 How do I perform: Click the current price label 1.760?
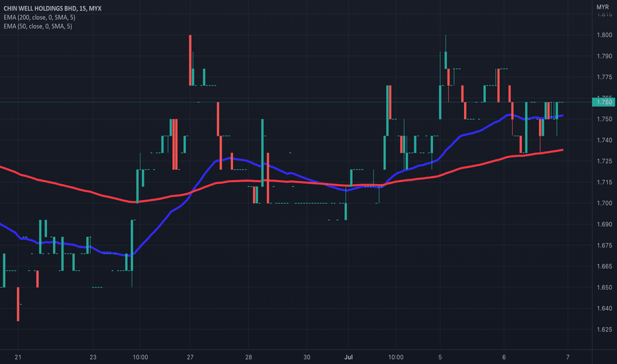(x=604, y=103)
